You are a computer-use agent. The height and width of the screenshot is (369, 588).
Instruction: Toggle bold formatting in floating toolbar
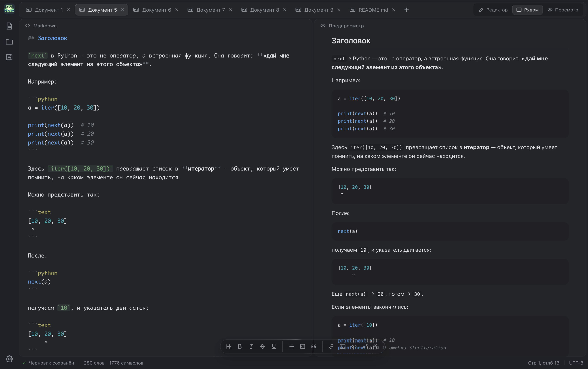coord(240,346)
